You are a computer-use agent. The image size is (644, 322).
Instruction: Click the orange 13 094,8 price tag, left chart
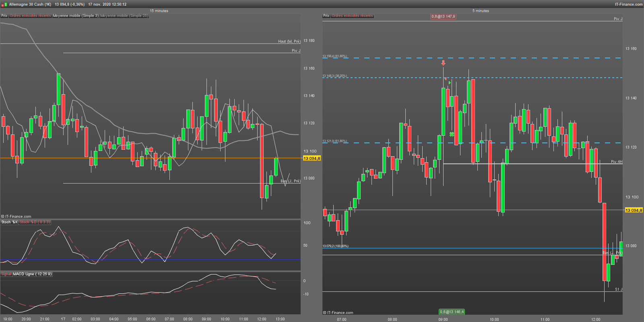click(x=312, y=159)
